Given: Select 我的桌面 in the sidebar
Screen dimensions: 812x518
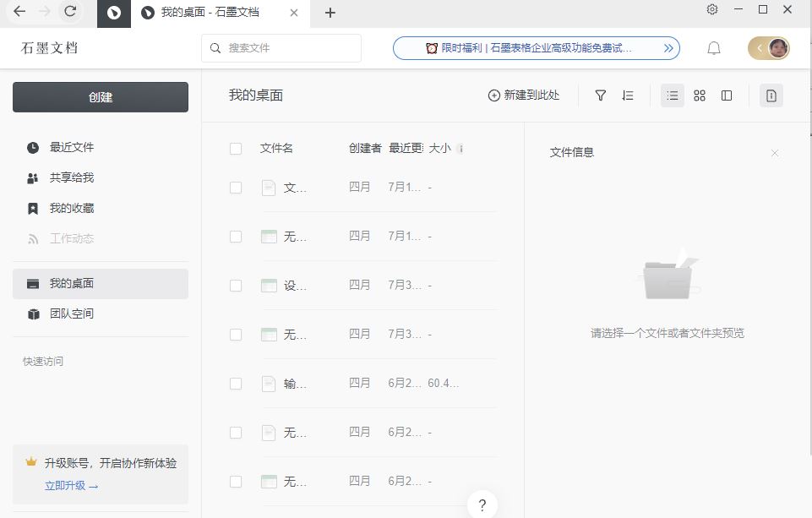Looking at the screenshot, I should [101, 284].
